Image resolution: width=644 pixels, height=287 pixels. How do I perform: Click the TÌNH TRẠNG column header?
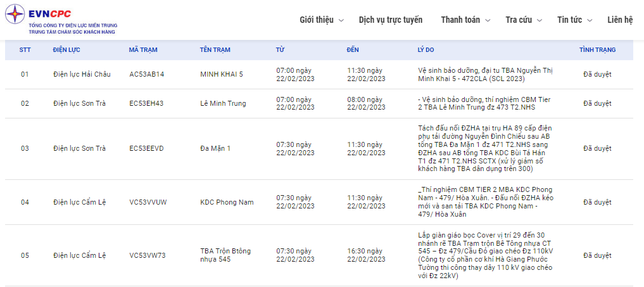pyautogui.click(x=597, y=50)
